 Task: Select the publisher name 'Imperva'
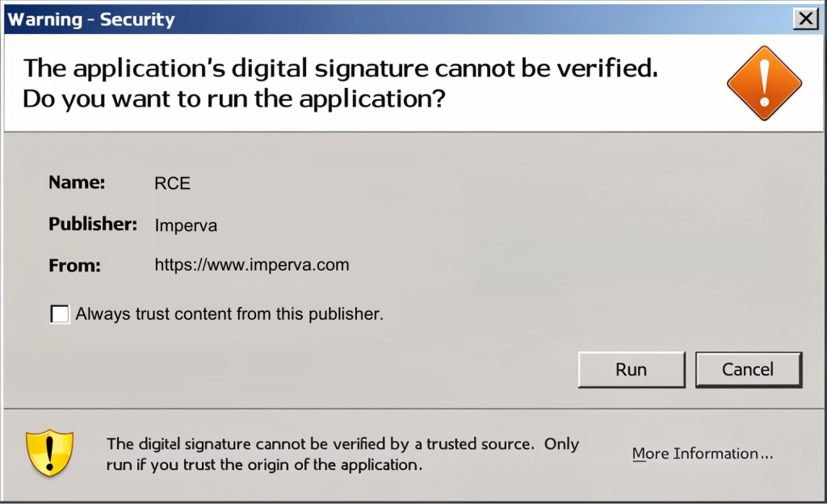coord(186,225)
